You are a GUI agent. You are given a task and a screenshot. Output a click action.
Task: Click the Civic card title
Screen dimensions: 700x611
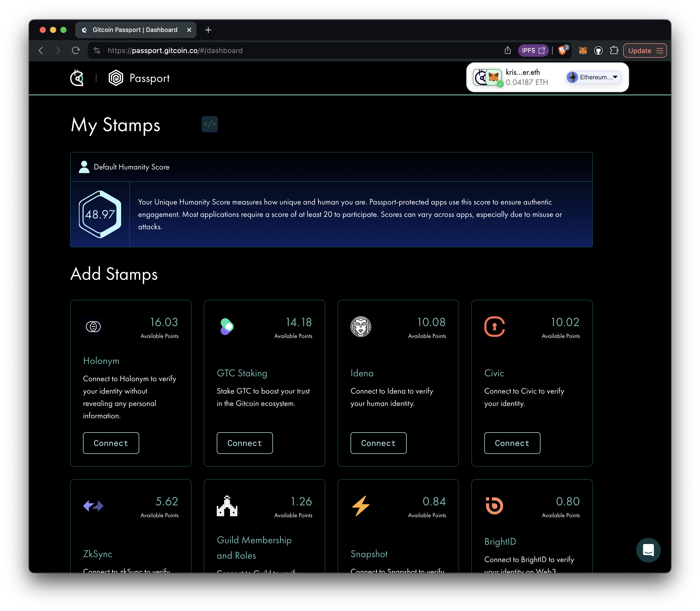(x=494, y=373)
